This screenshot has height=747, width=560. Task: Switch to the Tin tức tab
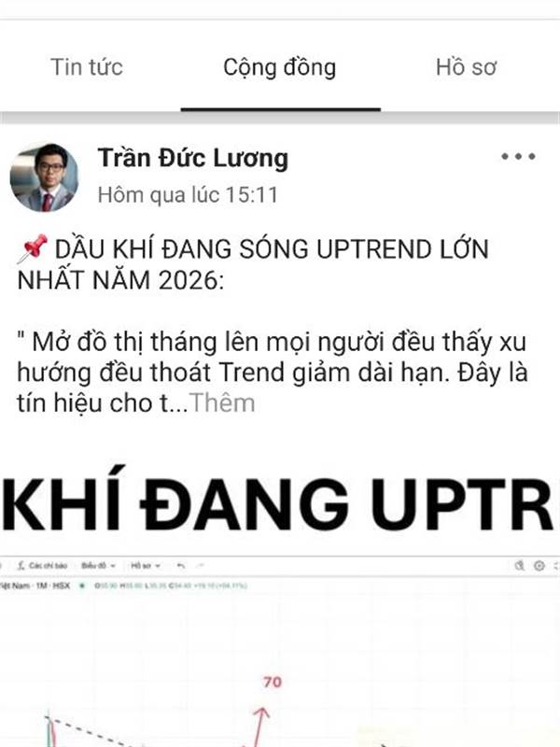[x=87, y=66]
